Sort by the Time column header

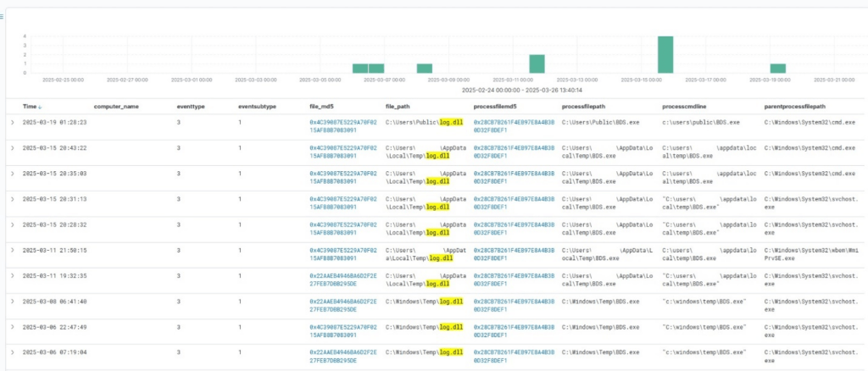pyautogui.click(x=30, y=107)
